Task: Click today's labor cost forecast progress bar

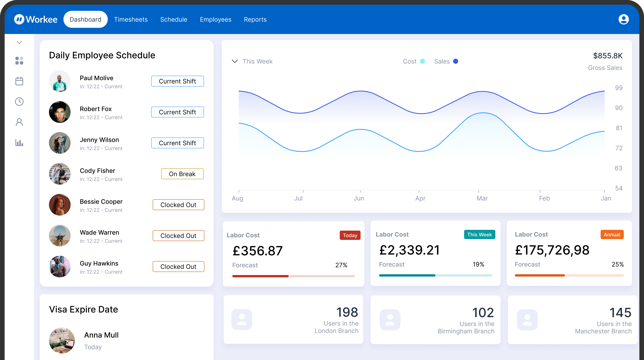Action: click(x=293, y=276)
